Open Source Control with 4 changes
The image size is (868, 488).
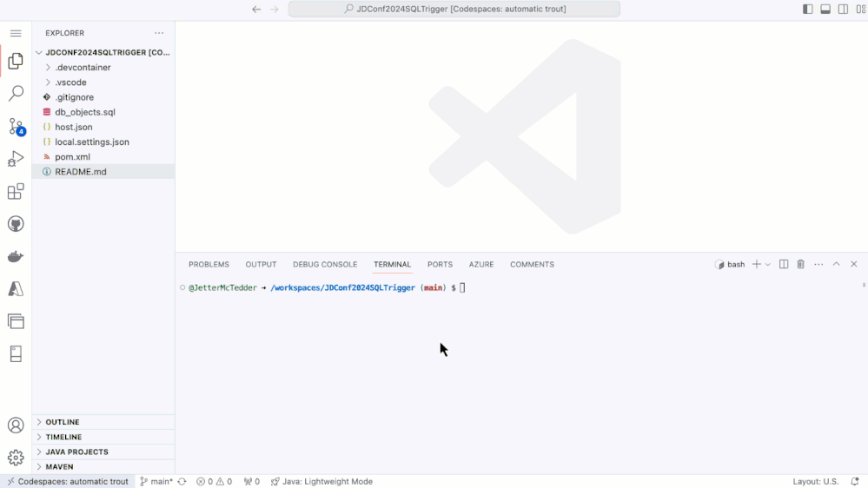tap(16, 127)
